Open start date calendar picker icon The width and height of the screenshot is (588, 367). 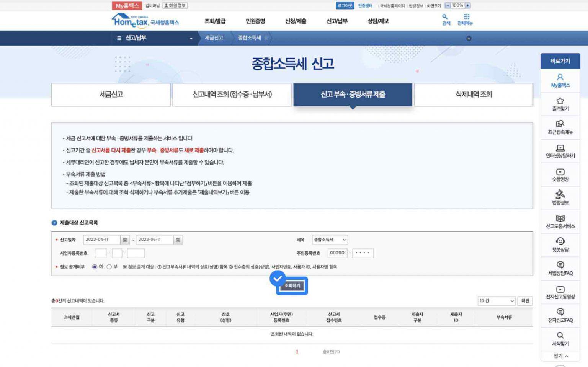(x=125, y=240)
